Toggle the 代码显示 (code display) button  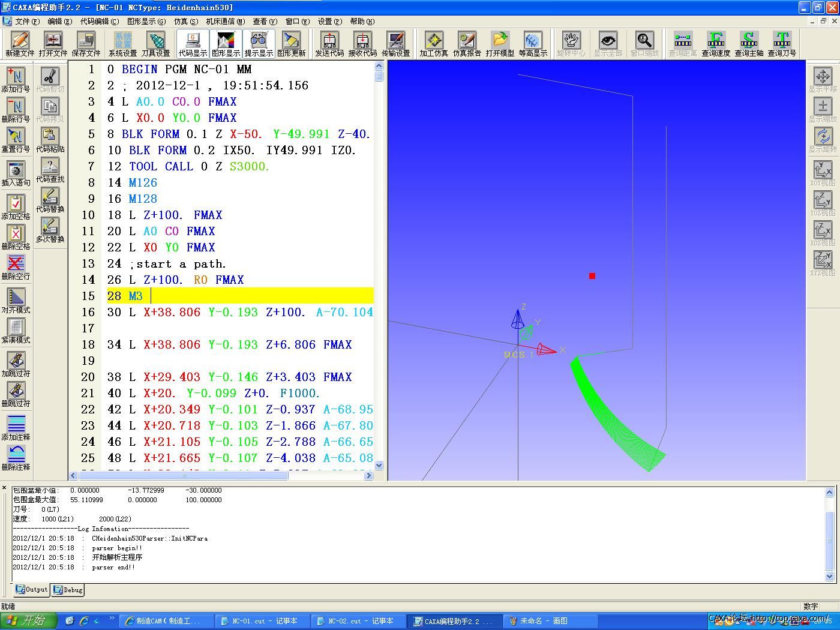click(x=193, y=44)
